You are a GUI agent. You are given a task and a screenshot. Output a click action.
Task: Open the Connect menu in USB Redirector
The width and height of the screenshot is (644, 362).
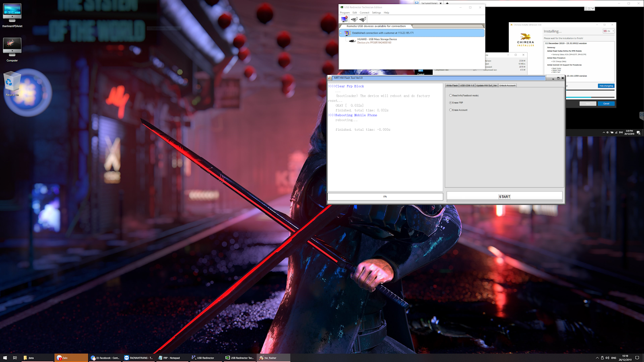(364, 12)
